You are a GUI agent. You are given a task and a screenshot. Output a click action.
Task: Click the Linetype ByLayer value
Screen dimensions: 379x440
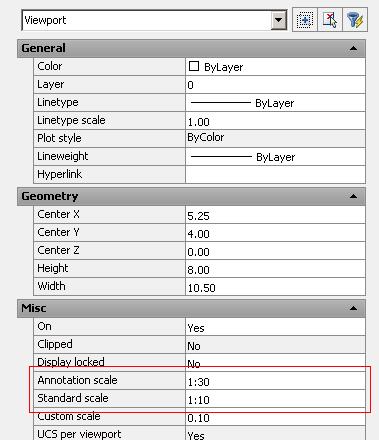point(275,103)
